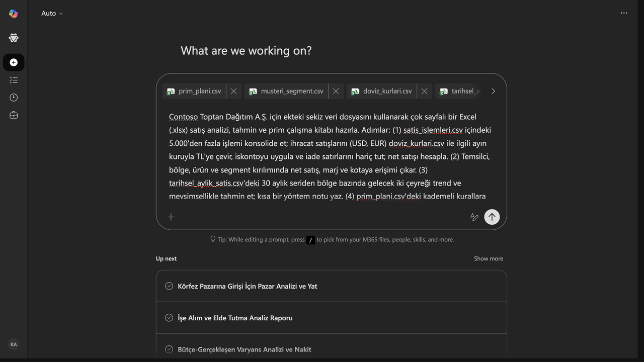Click the prompt rewrite pen icon

[474, 217]
